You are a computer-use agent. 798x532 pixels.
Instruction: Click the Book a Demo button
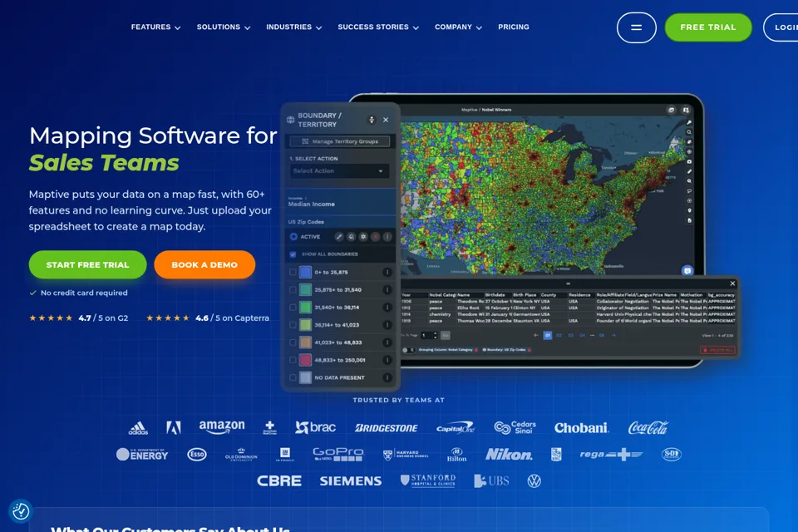pos(204,264)
